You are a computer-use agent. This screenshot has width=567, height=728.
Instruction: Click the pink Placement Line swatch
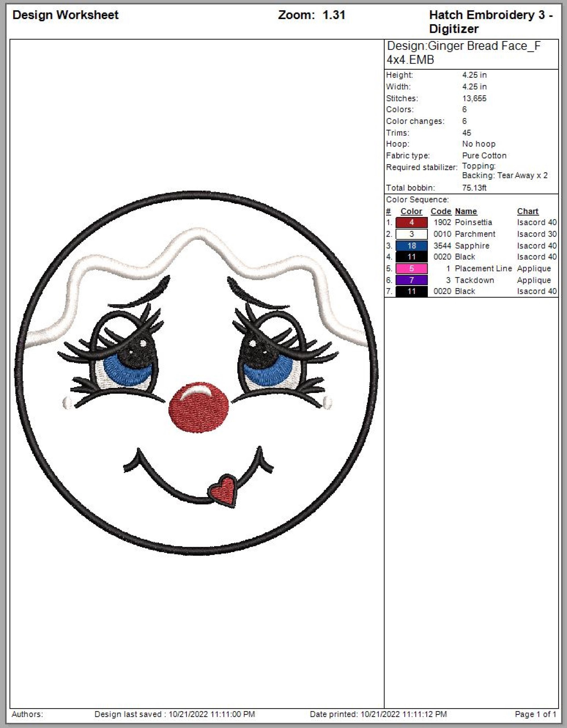tap(411, 268)
